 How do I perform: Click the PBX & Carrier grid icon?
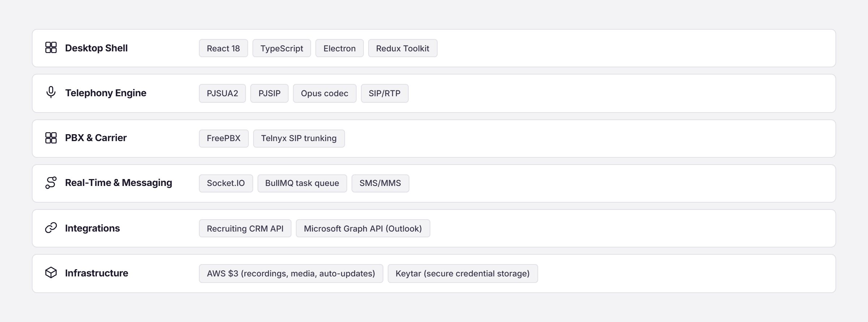[x=51, y=138]
